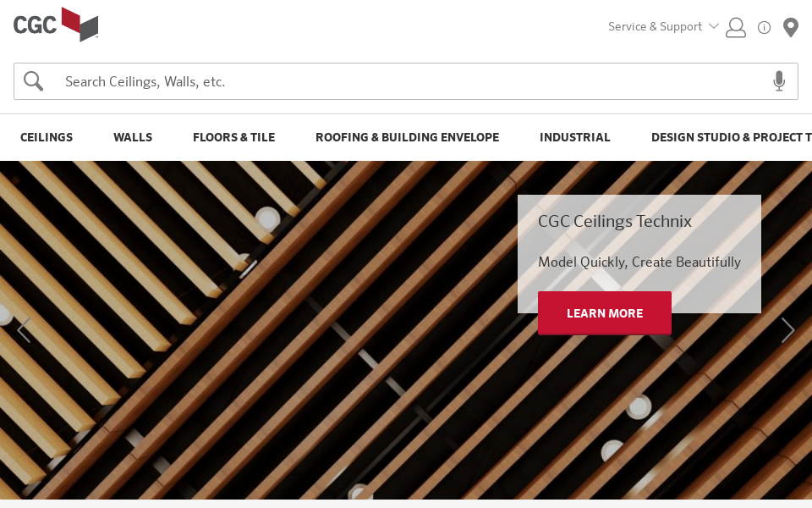Viewport: 812px width, 508px height.
Task: Go to previous carousel slide arrow
Action: click(24, 330)
